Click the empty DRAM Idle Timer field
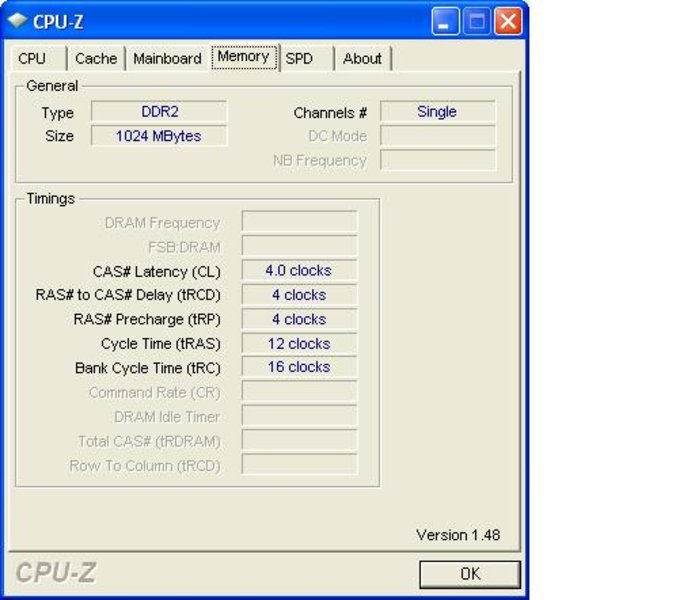Viewport: 695px width, 600px height. [x=300, y=416]
